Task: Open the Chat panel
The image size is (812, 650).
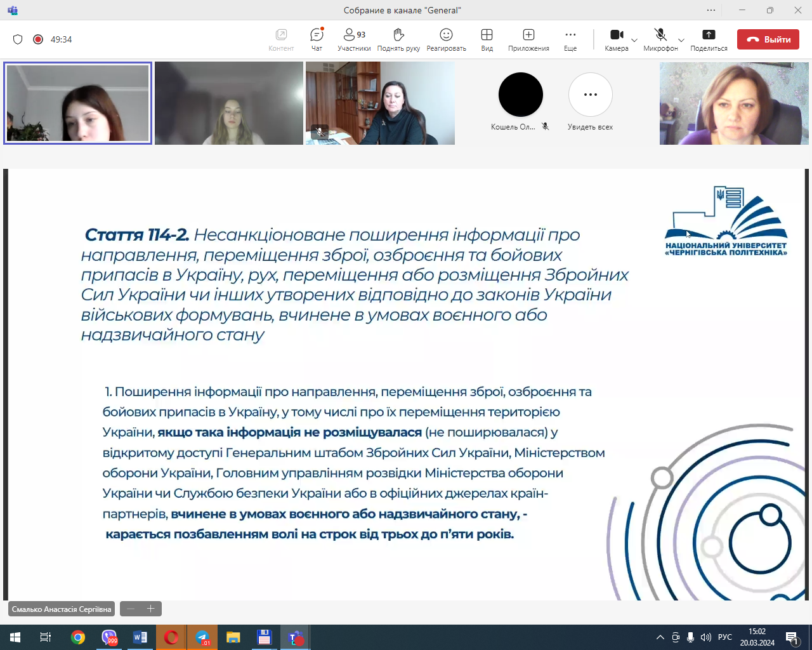Action: (x=317, y=39)
